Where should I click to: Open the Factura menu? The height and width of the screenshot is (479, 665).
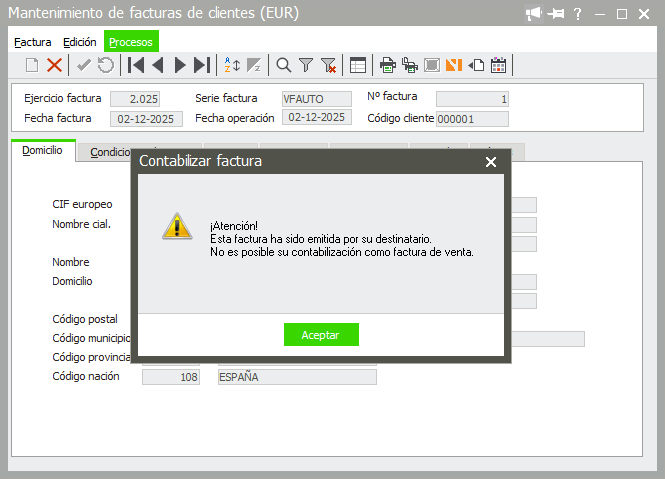(x=33, y=42)
